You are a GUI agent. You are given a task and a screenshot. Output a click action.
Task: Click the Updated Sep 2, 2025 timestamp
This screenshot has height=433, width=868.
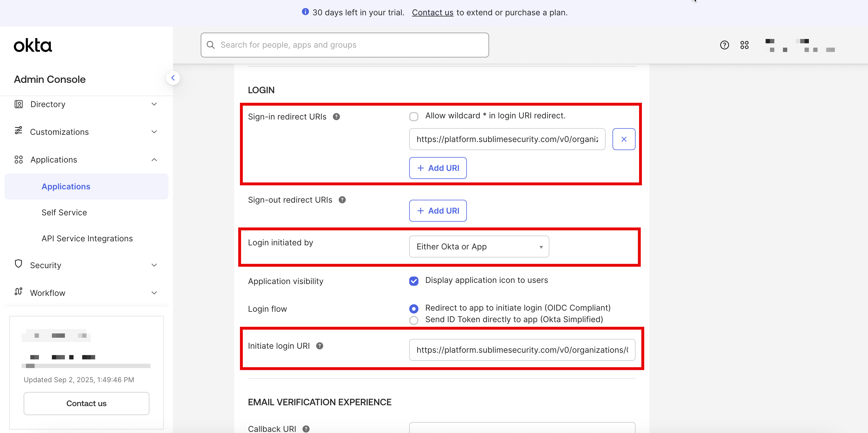pyautogui.click(x=79, y=380)
